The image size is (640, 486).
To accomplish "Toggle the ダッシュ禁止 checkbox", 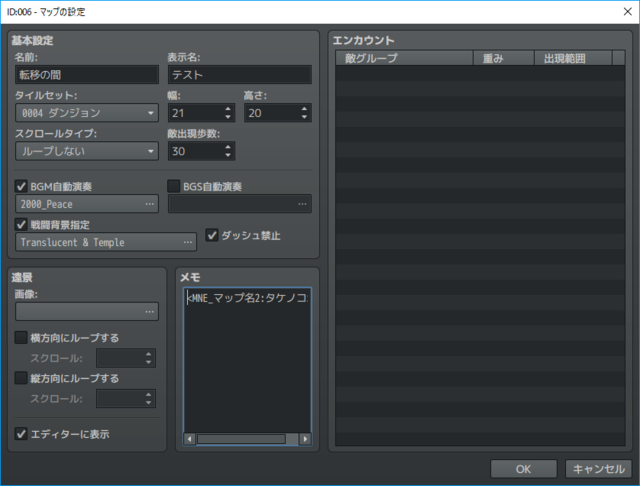I will [x=211, y=235].
